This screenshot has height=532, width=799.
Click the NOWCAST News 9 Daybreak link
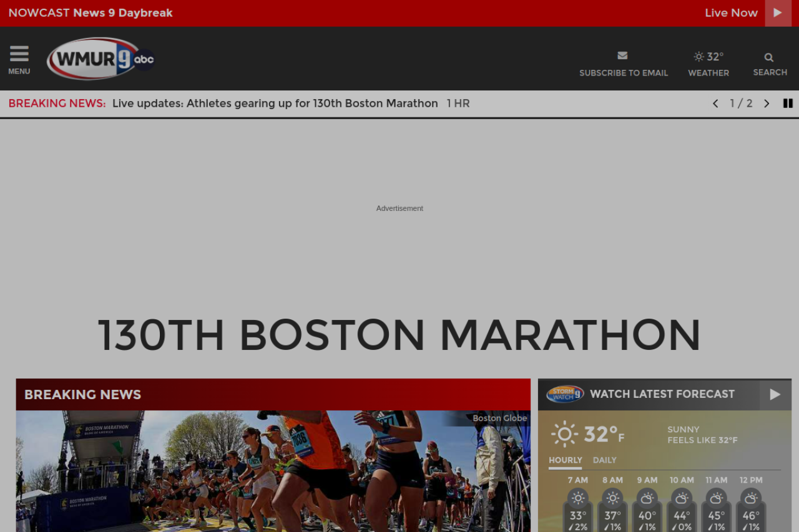point(91,13)
